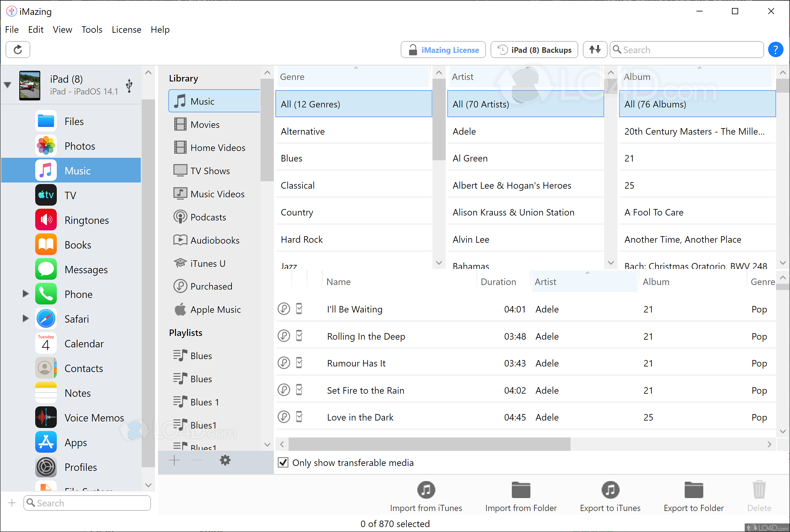Viewport: 790px width, 532px height.
Task: Select Movies in the Library
Action: click(214, 124)
